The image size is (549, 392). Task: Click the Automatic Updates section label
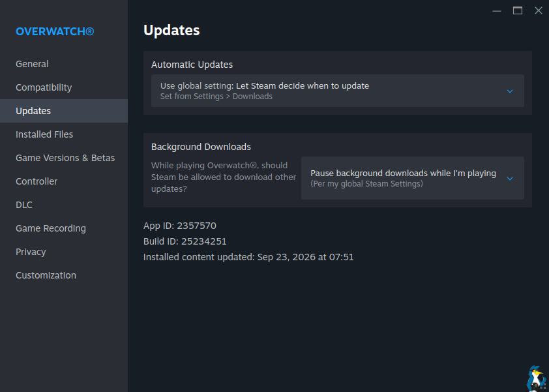coord(192,65)
